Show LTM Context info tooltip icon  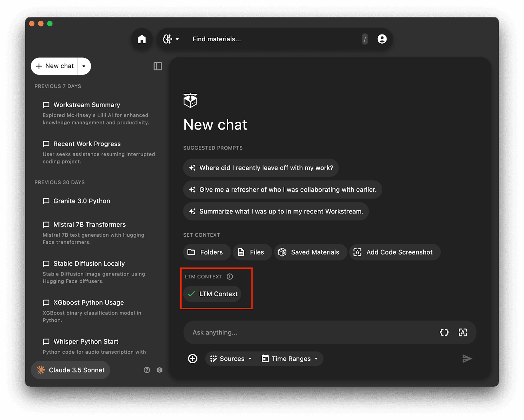[230, 277]
